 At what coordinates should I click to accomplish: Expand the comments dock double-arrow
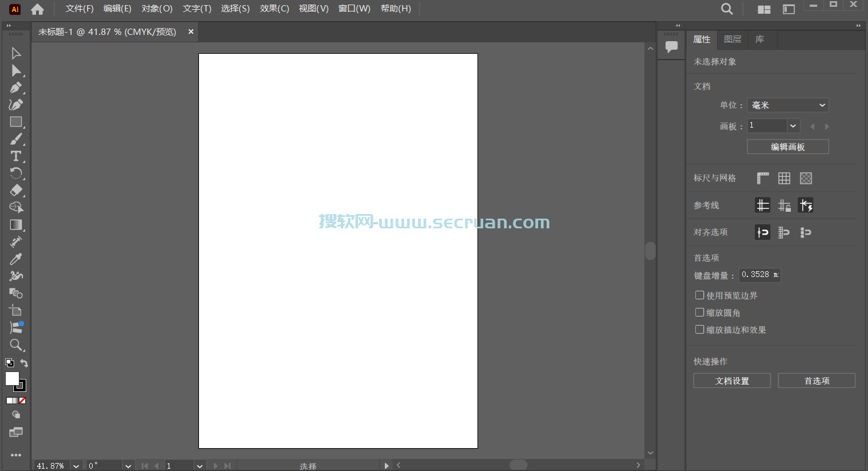pyautogui.click(x=678, y=26)
